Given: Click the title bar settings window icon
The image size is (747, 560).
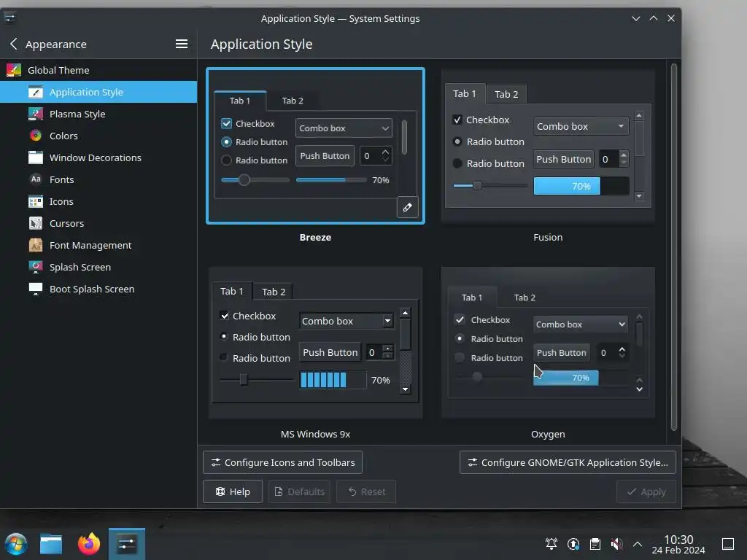Looking at the screenshot, I should click(9, 18).
